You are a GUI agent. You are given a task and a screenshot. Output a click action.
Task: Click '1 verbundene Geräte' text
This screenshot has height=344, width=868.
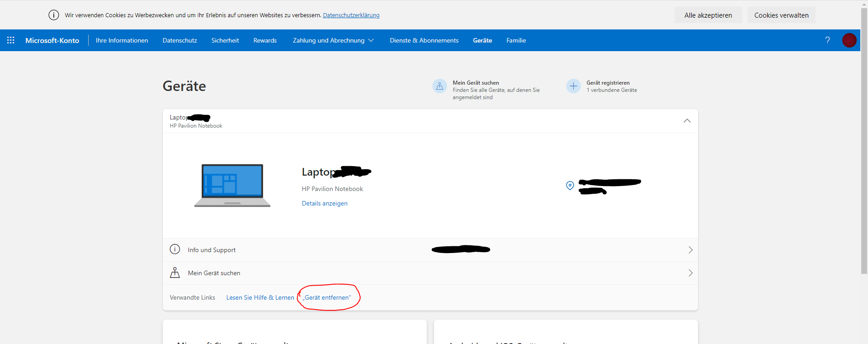tap(612, 90)
